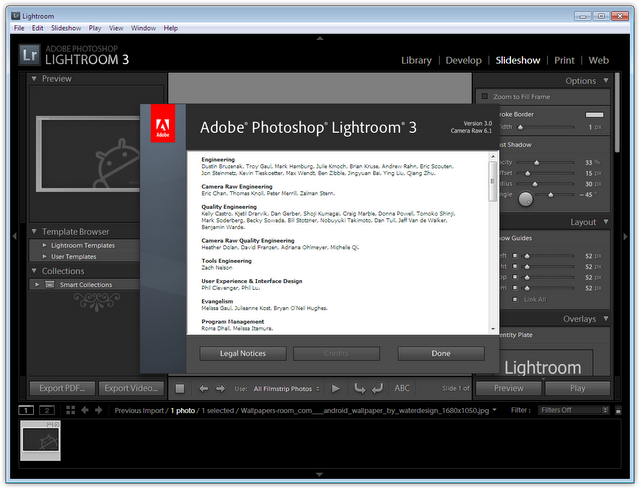Collapse the Options panel triangle

[606, 80]
